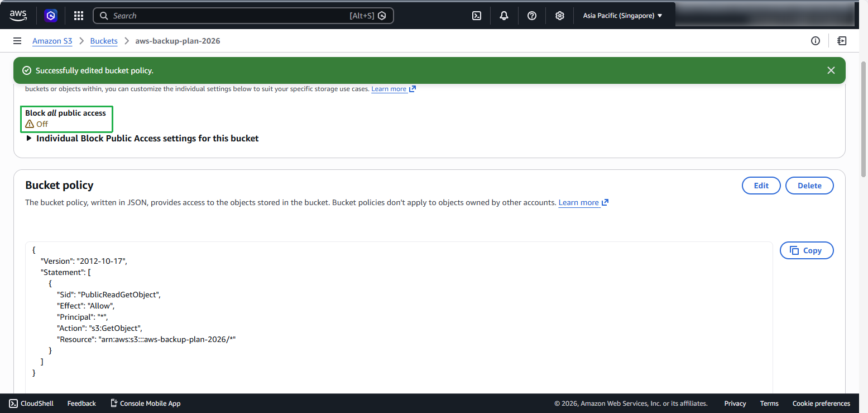Click the Bucket policy heading
The width and height of the screenshot is (868, 413).
point(59,186)
